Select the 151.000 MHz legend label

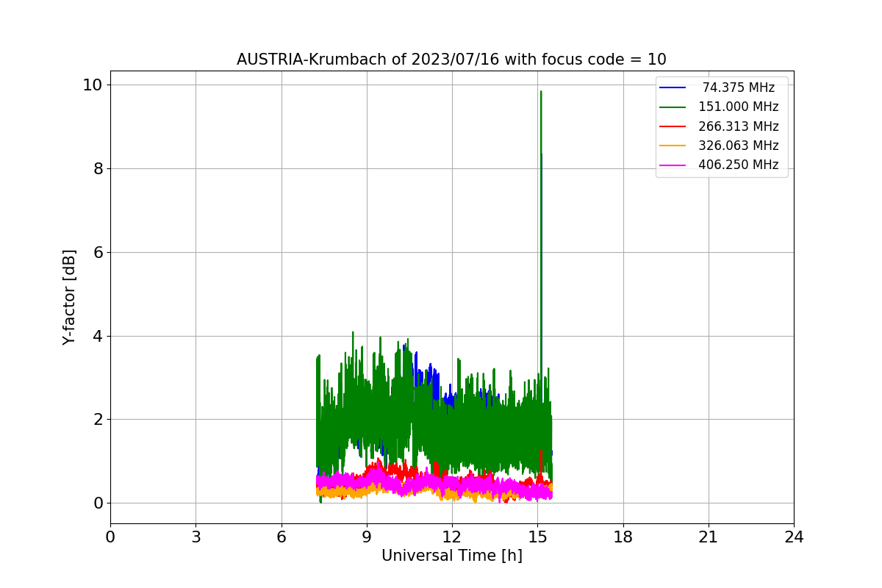739,107
